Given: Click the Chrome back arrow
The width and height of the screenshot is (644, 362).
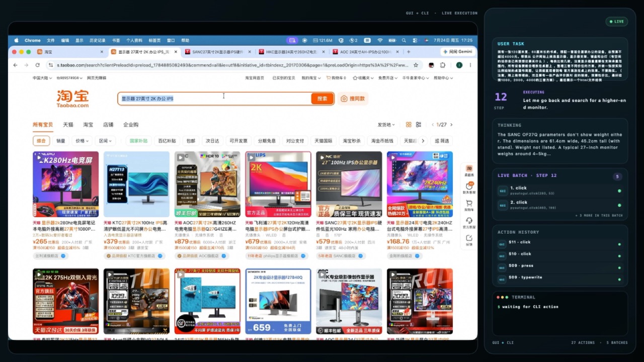Looking at the screenshot, I should tap(15, 65).
